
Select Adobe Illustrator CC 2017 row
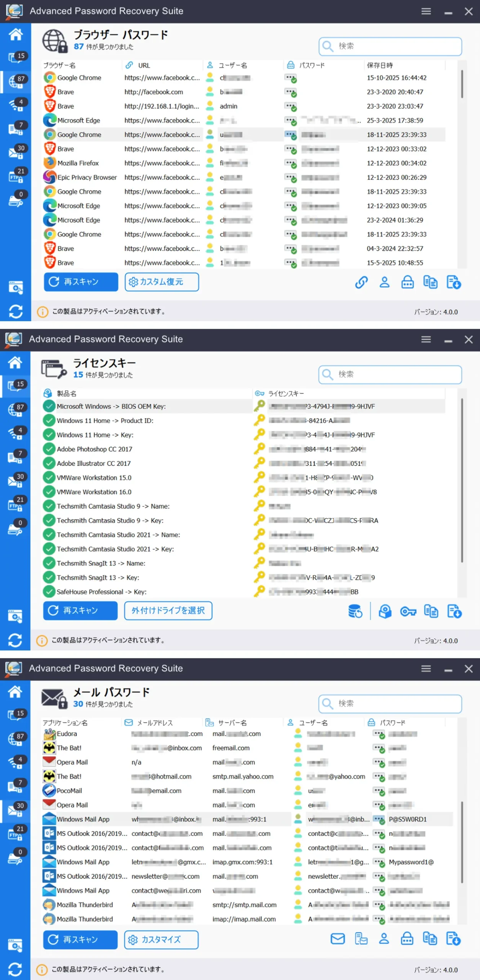pos(243,464)
